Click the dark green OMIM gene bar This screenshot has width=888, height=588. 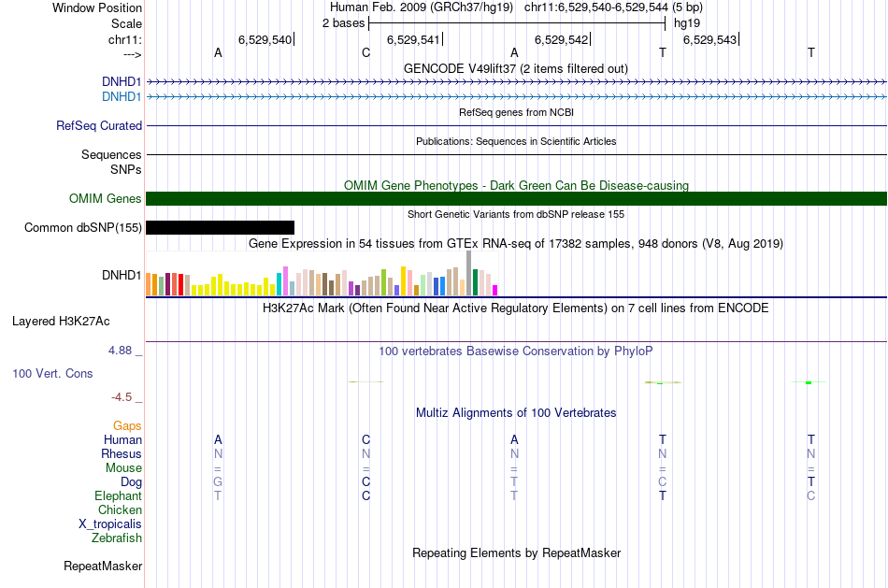click(x=517, y=199)
